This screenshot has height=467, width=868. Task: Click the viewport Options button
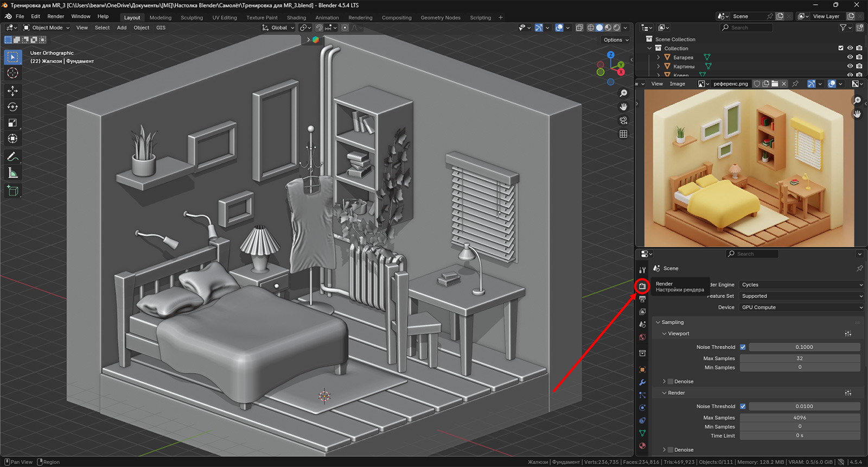pyautogui.click(x=616, y=40)
